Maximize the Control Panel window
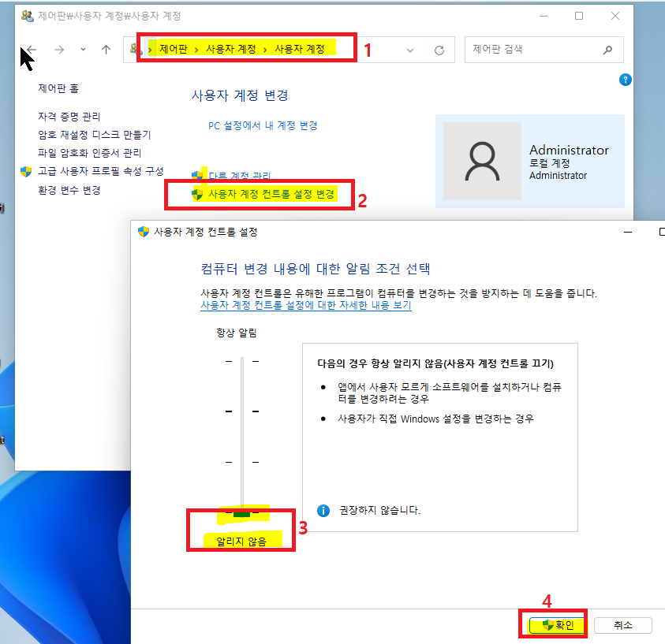 click(579, 16)
